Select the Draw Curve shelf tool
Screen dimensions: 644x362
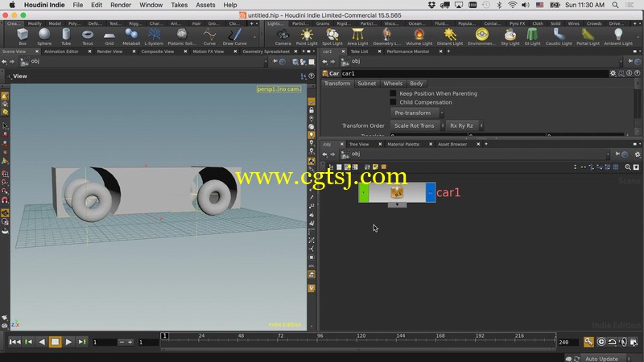tap(235, 36)
